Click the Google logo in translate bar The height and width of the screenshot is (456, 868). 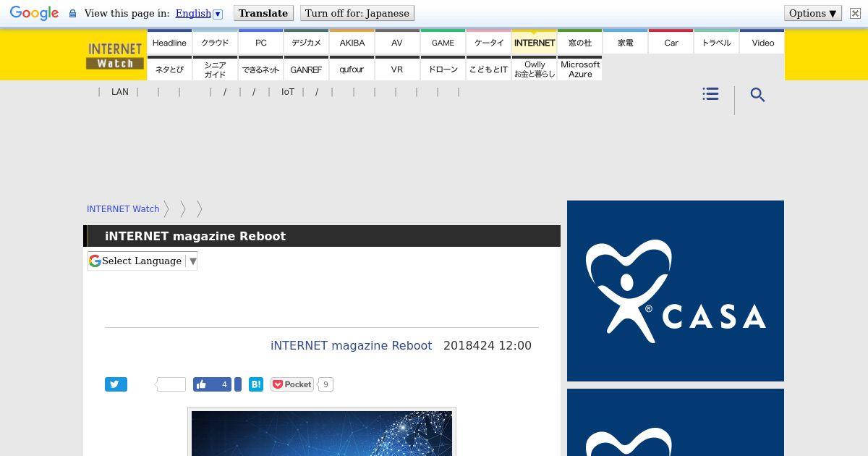tap(34, 14)
